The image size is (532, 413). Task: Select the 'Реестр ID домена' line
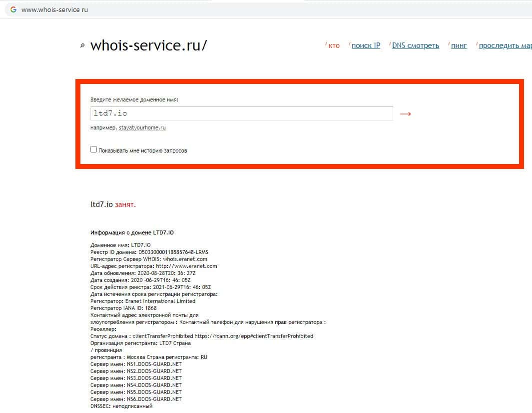click(x=149, y=252)
